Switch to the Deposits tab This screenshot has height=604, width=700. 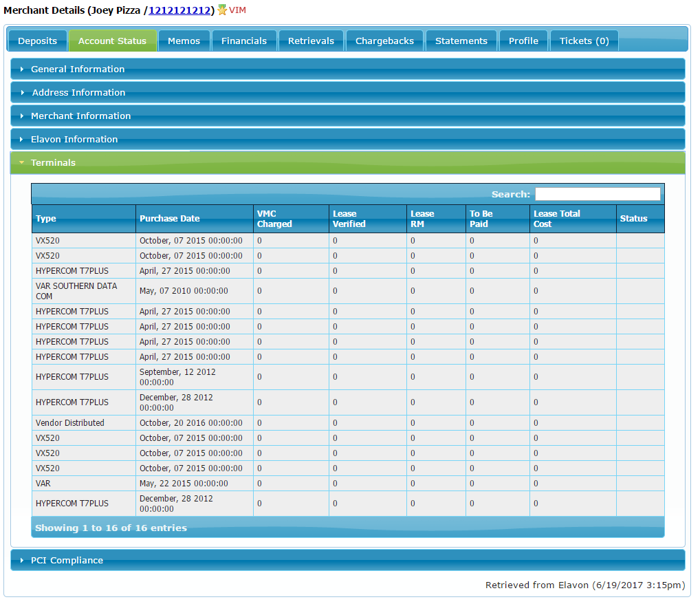pyautogui.click(x=38, y=41)
